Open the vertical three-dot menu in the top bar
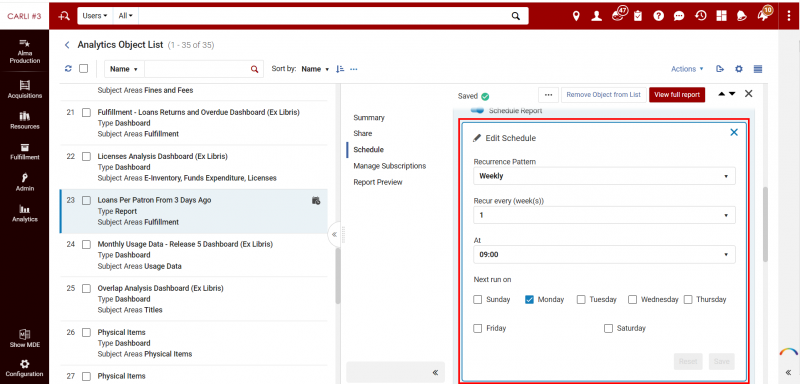800x384 pixels. click(789, 16)
